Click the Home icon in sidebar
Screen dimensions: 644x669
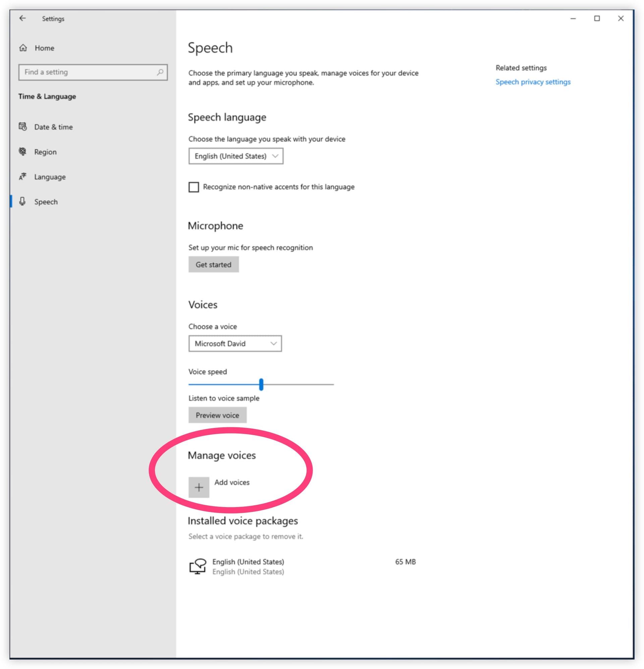point(23,48)
